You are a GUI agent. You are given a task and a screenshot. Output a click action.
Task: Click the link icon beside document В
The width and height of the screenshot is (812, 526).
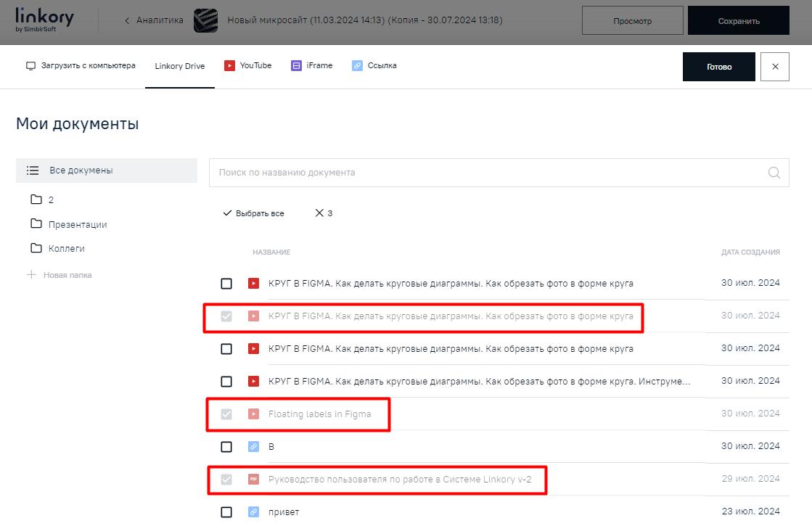tap(253, 447)
